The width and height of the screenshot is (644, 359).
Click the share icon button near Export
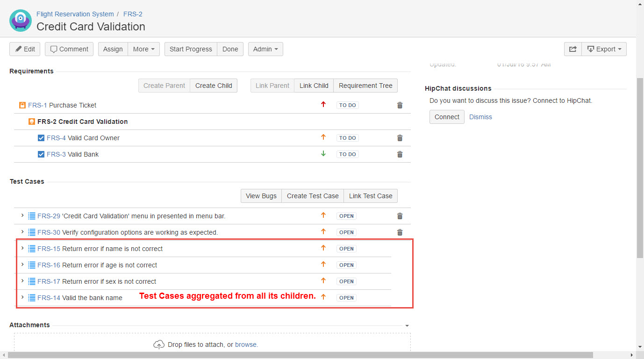point(572,49)
